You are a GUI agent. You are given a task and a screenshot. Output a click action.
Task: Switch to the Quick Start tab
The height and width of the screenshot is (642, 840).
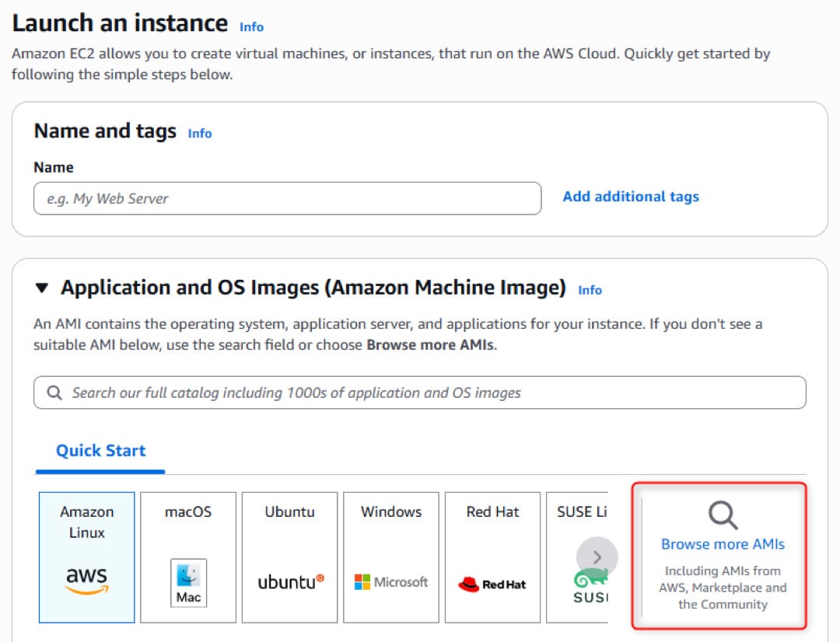pos(100,450)
